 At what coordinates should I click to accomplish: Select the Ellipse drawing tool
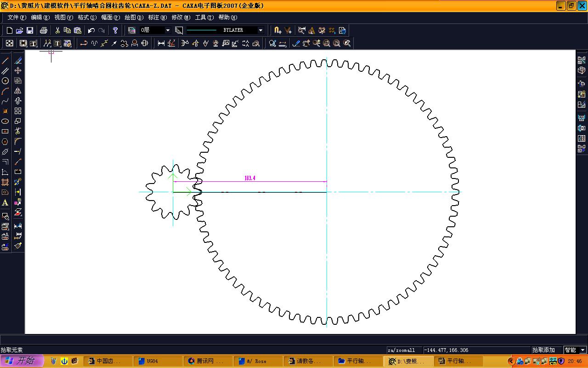click(6, 121)
